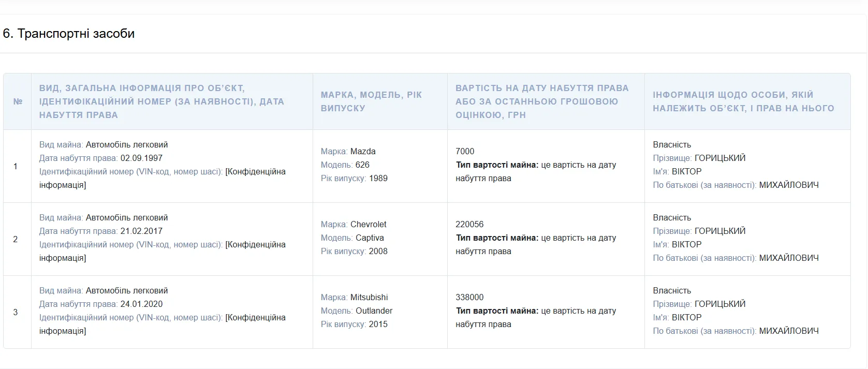The height and width of the screenshot is (369, 868).
Task: Click the Chevrolet brand value
Action: click(369, 224)
